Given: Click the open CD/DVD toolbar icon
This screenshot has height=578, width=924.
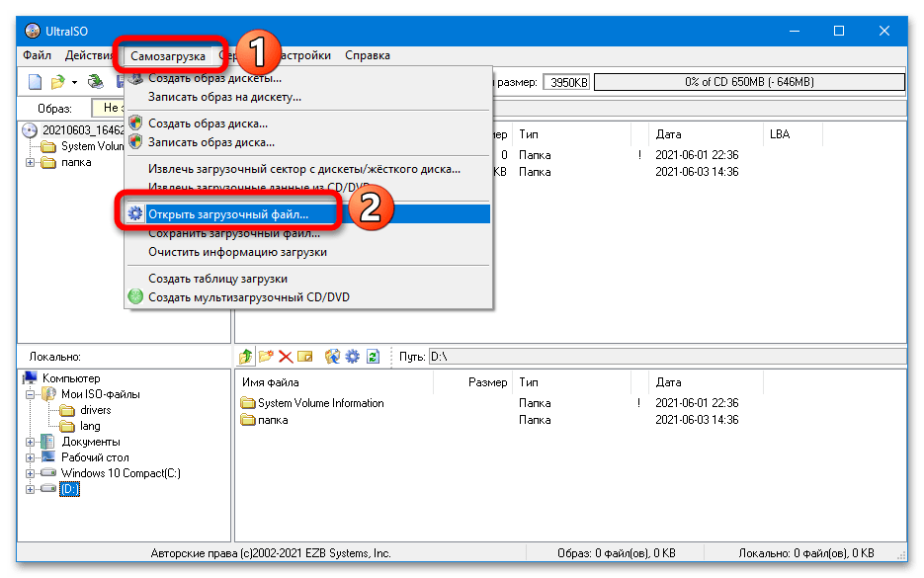Looking at the screenshot, I should pos(96,82).
